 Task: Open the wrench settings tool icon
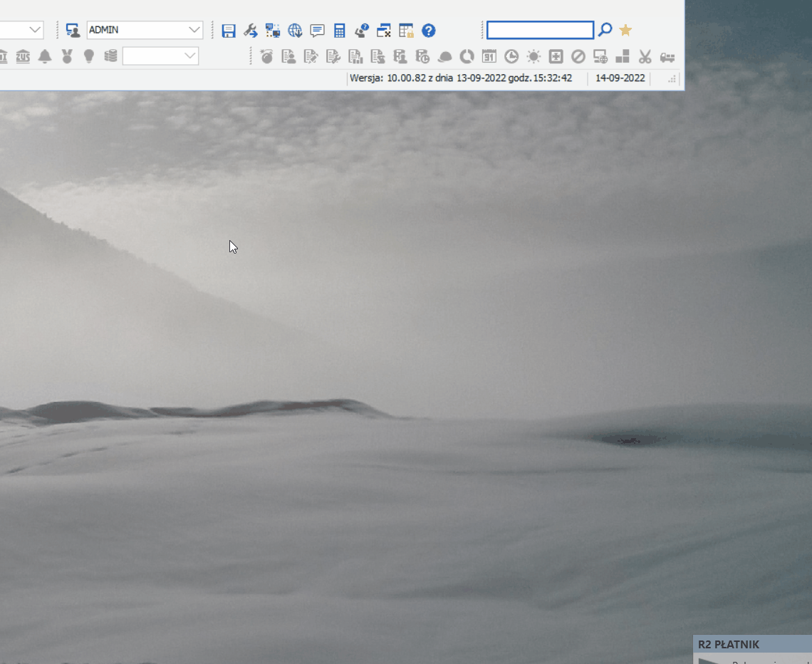pyautogui.click(x=251, y=31)
